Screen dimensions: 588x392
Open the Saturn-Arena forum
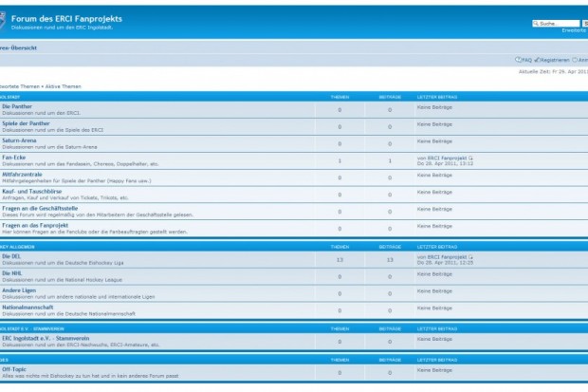tap(19, 140)
